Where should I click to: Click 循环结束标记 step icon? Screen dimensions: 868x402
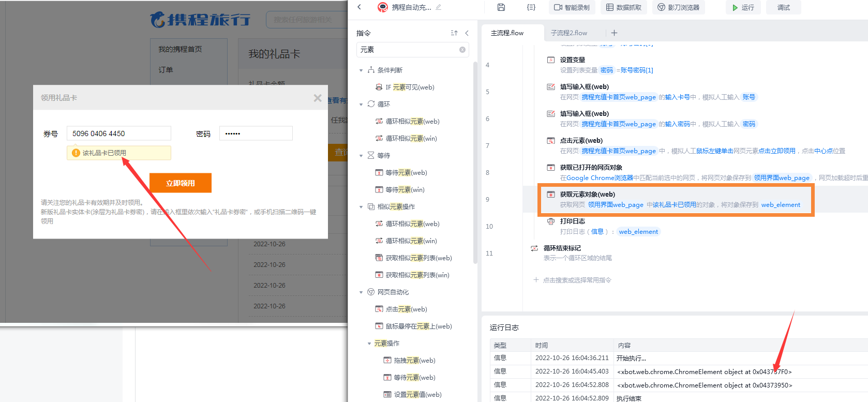click(534, 248)
